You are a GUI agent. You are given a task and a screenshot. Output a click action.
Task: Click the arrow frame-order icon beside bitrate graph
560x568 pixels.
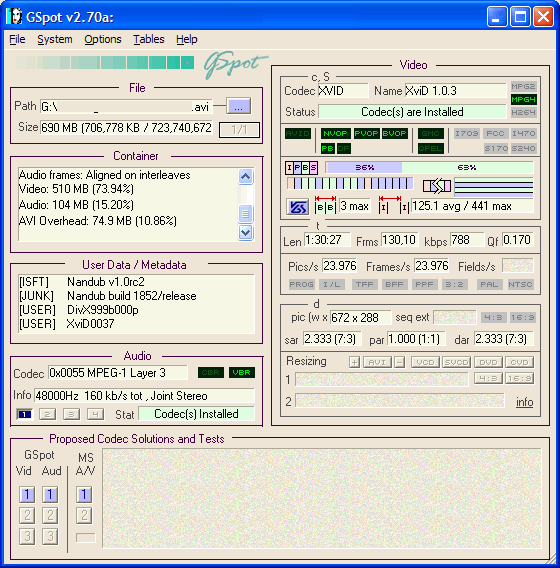click(x=437, y=186)
